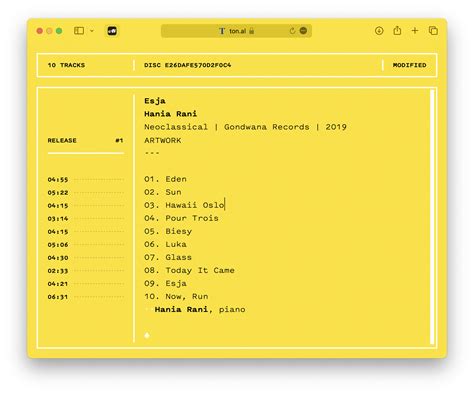
Task: Click the diamond icon below the credits
Action: (x=147, y=335)
